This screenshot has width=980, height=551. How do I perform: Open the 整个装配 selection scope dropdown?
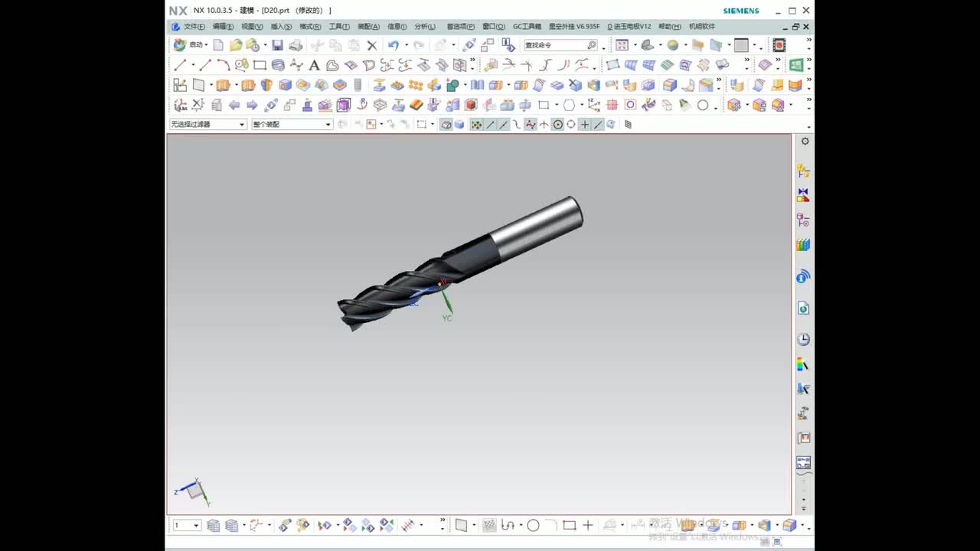[292, 124]
